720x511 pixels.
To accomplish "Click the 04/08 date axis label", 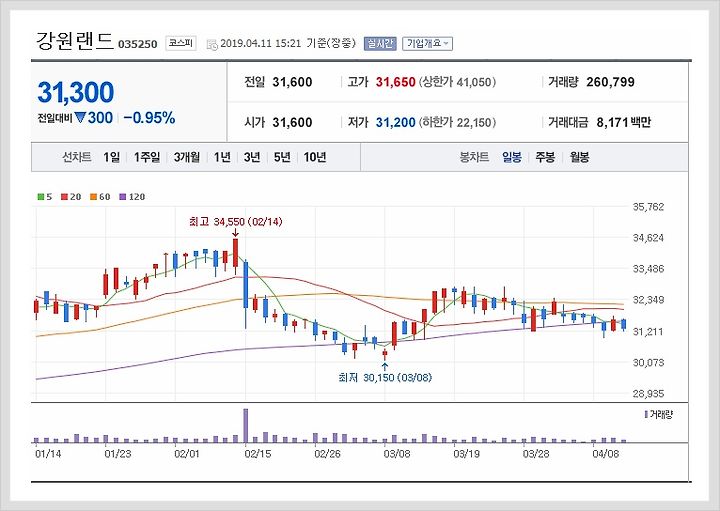I will point(606,454).
